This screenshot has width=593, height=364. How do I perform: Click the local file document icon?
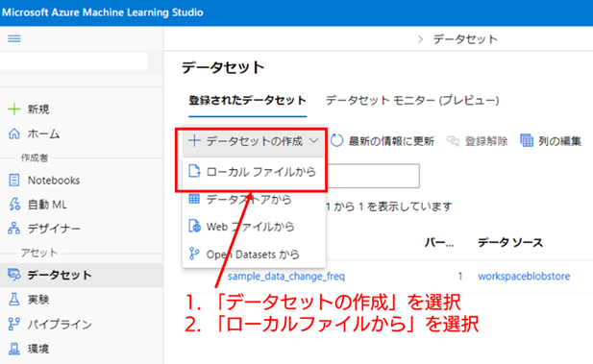[194, 172]
